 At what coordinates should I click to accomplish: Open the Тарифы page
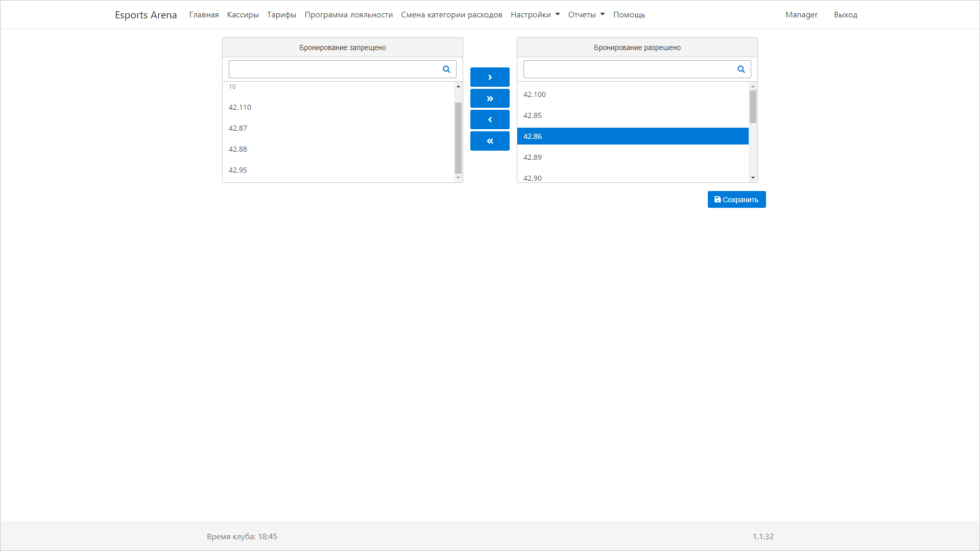coord(281,15)
